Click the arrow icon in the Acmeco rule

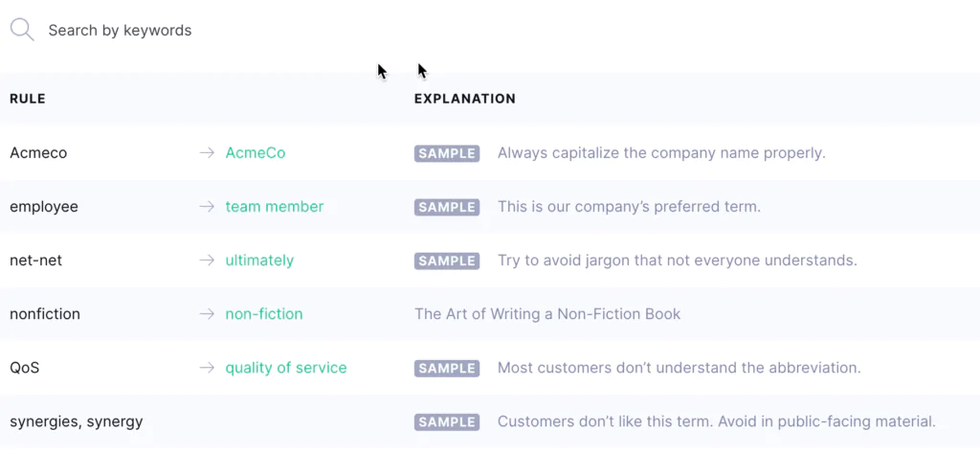point(206,153)
